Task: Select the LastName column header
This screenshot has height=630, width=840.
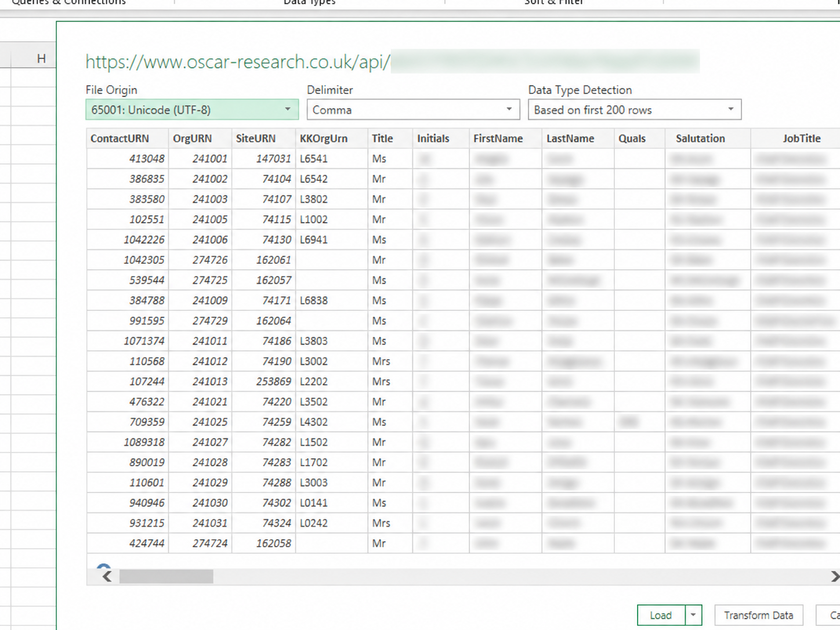Action: 578,139
